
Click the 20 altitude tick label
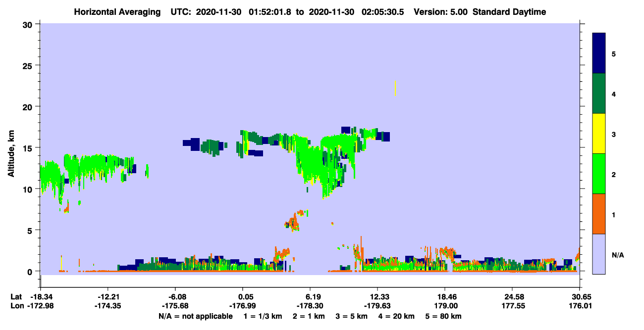(29, 106)
